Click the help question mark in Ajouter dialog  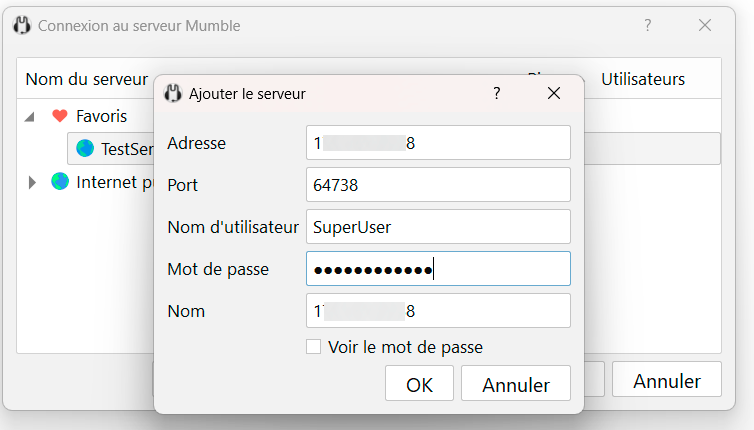pyautogui.click(x=497, y=94)
